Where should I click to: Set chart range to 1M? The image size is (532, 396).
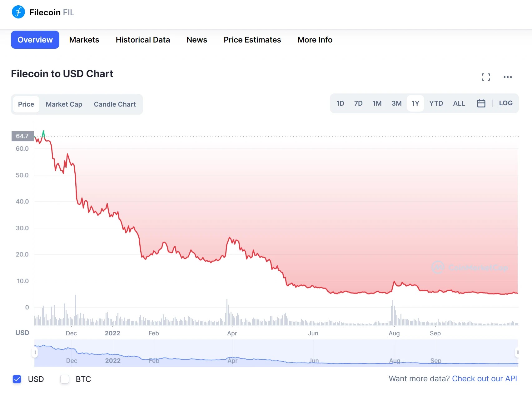[x=377, y=103]
